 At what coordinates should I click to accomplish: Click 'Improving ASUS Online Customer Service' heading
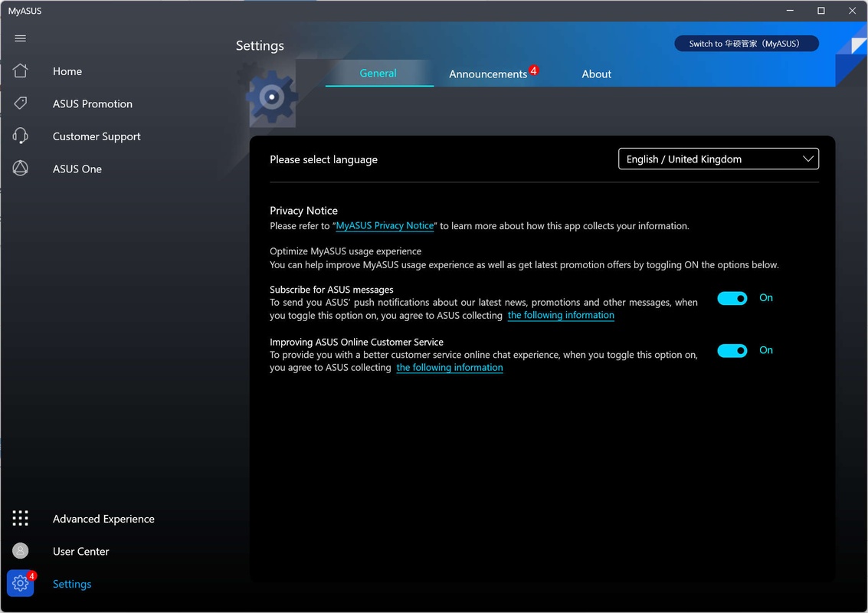(x=356, y=343)
